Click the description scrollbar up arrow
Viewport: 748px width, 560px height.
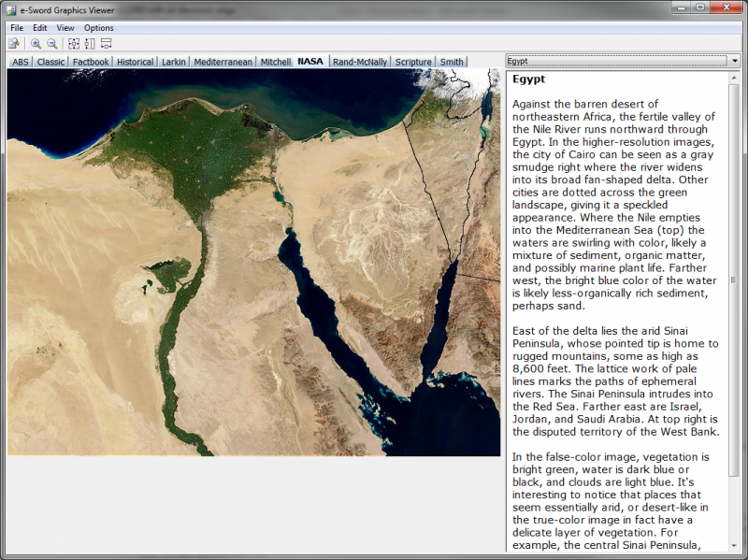coord(734,78)
